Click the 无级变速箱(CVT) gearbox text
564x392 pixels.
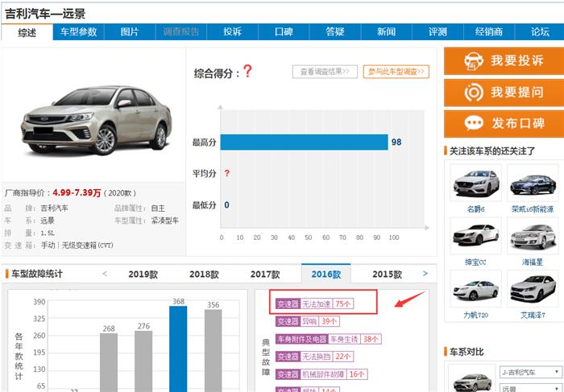click(x=87, y=246)
